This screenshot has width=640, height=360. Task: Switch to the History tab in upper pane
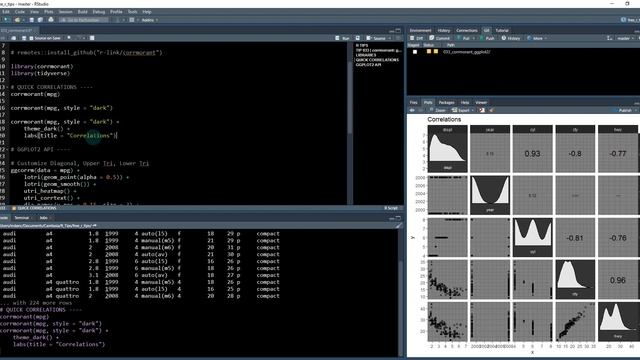click(444, 30)
